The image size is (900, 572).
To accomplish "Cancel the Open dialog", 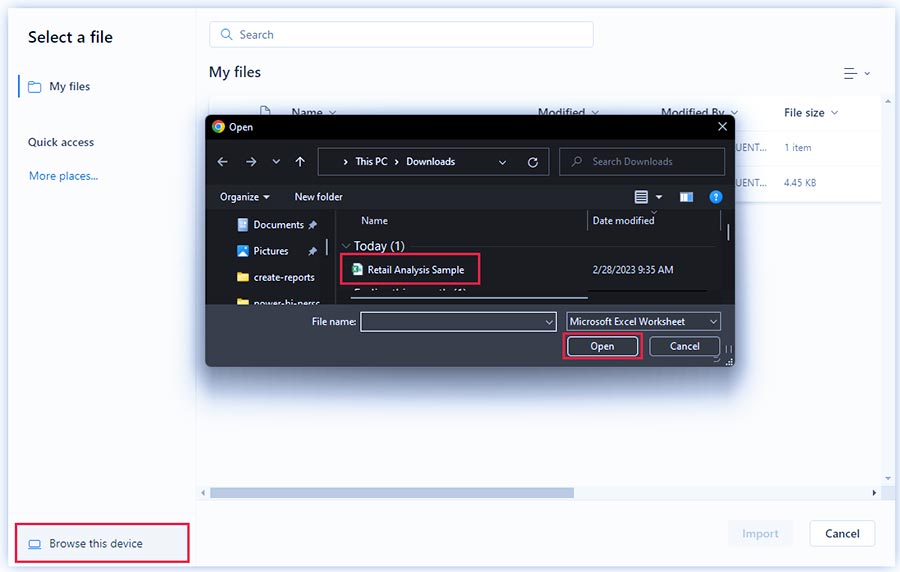I will coord(684,347).
